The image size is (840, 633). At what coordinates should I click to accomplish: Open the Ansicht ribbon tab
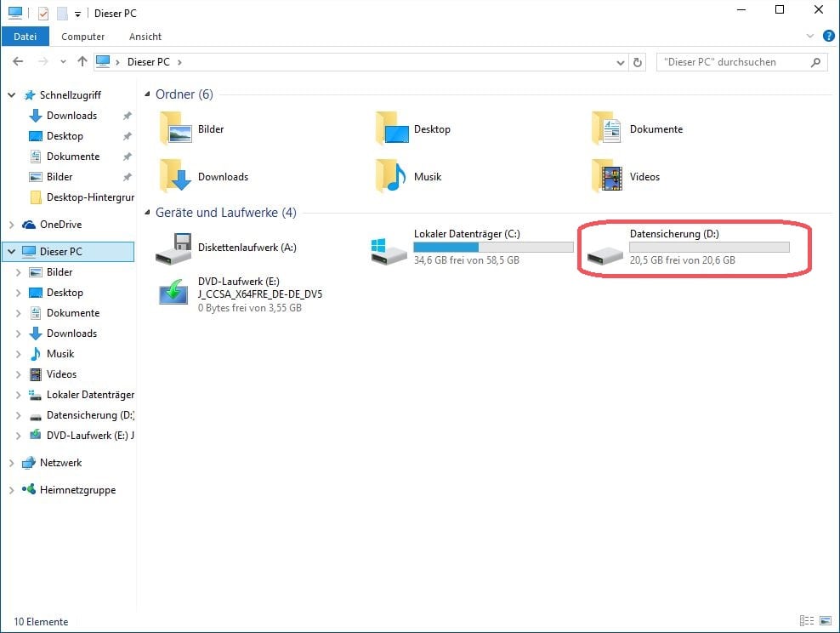point(145,37)
